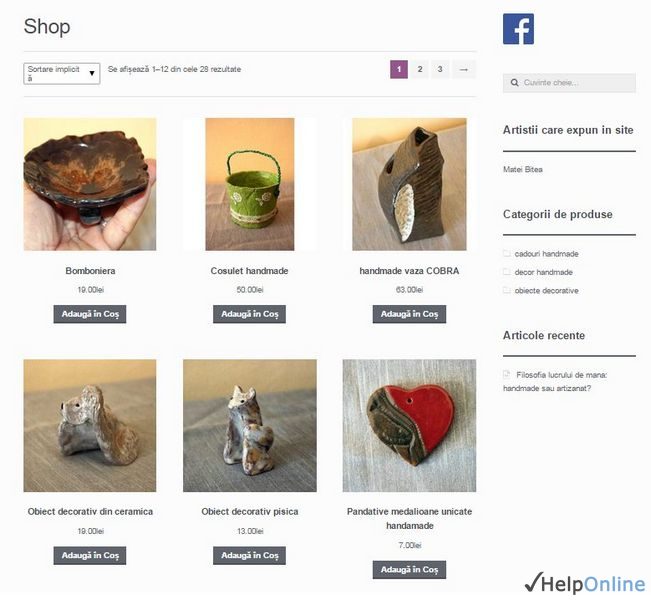Click the folder icon beside decor handmade
Image resolution: width=651 pixels, height=600 pixels.
507,272
